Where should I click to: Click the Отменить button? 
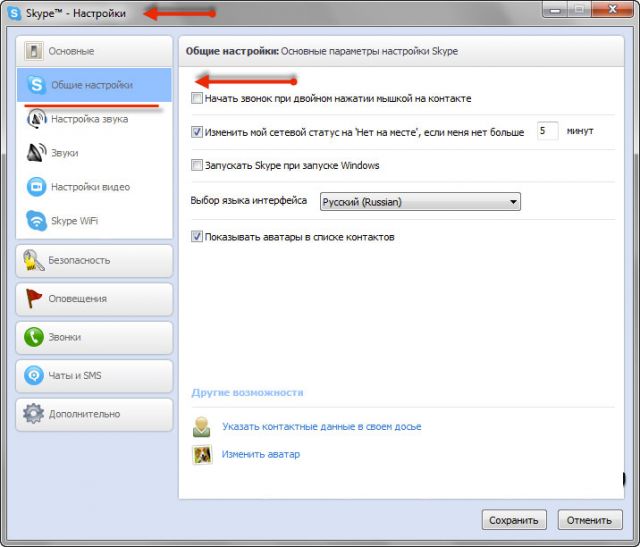tap(590, 520)
